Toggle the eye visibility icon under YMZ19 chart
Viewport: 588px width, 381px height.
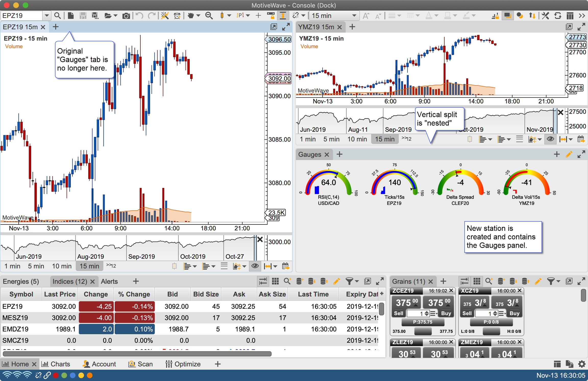[550, 139]
